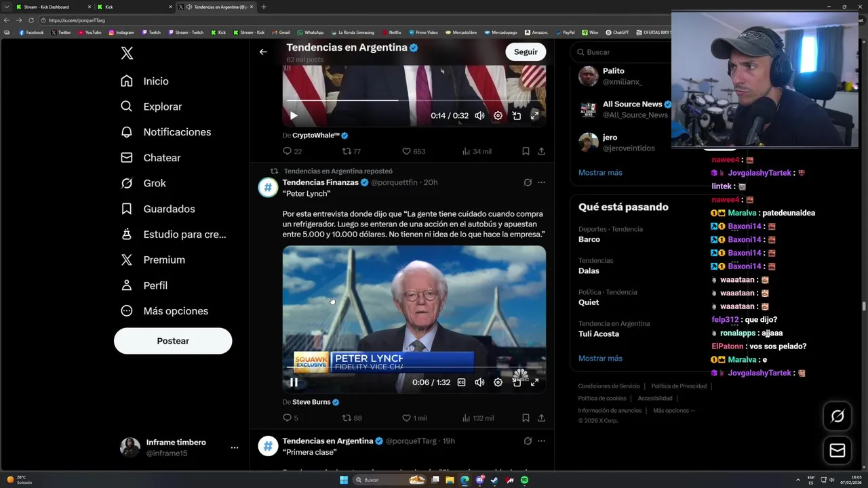The width and height of the screenshot is (868, 488).
Task: Open the Twitch bookmark in the bookmarks bar
Action: 151,32
